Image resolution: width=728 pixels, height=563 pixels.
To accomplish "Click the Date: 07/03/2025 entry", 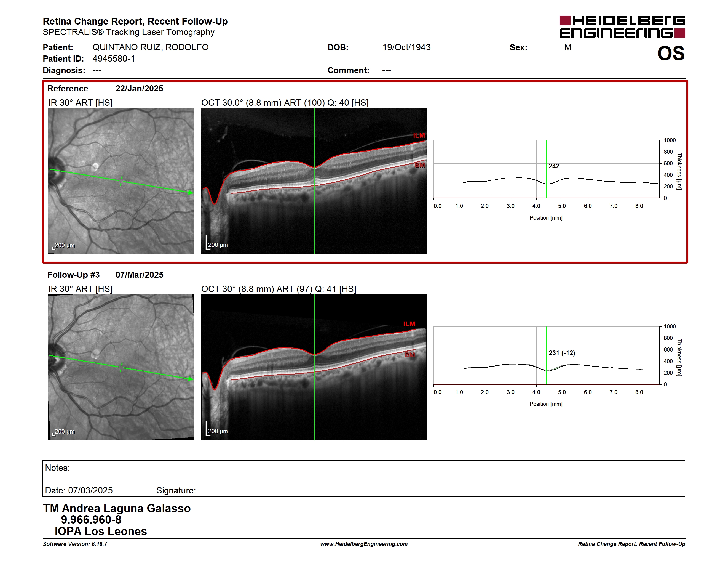I will 79,490.
